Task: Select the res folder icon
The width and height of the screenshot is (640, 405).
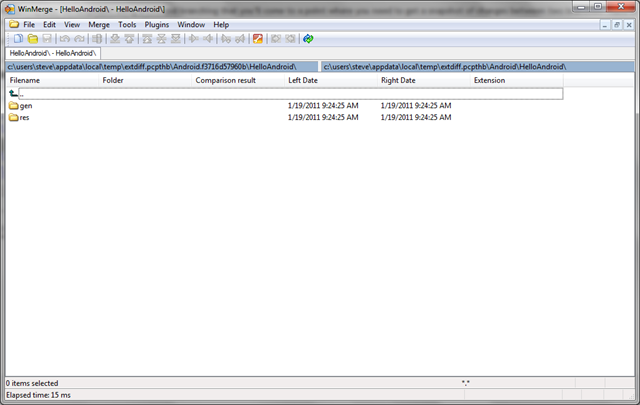Action: pos(13,118)
